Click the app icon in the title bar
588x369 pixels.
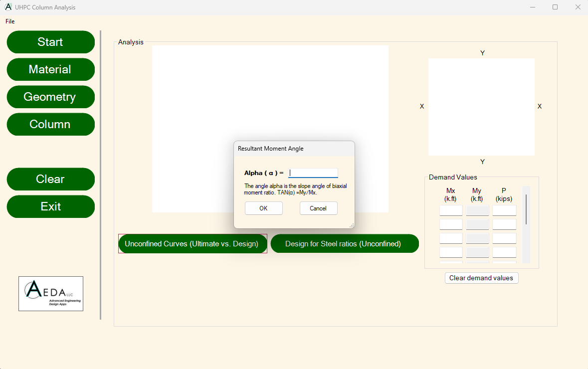pos(8,7)
